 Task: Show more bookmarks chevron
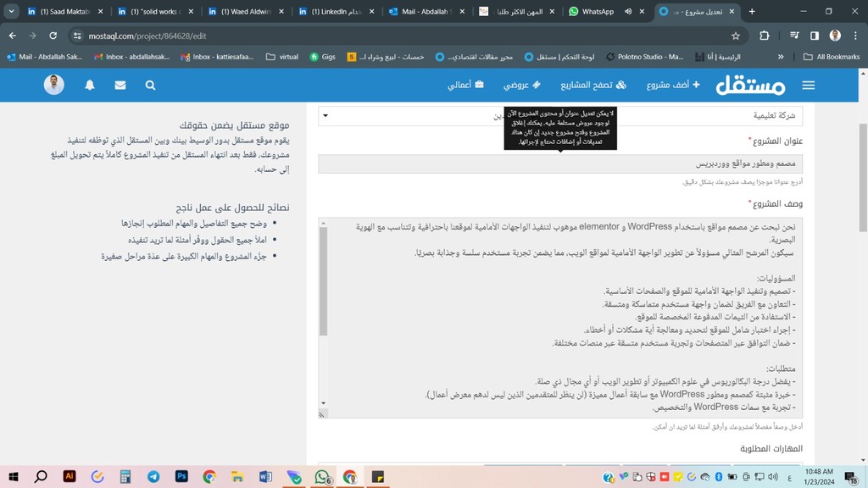click(x=781, y=57)
